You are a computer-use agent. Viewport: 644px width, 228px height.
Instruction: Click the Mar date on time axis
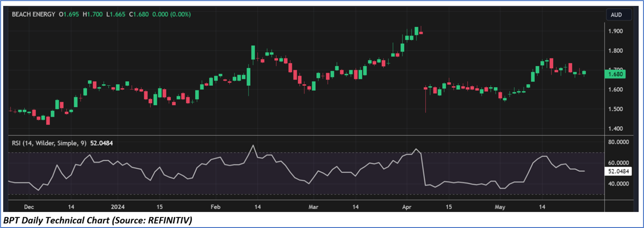314,207
